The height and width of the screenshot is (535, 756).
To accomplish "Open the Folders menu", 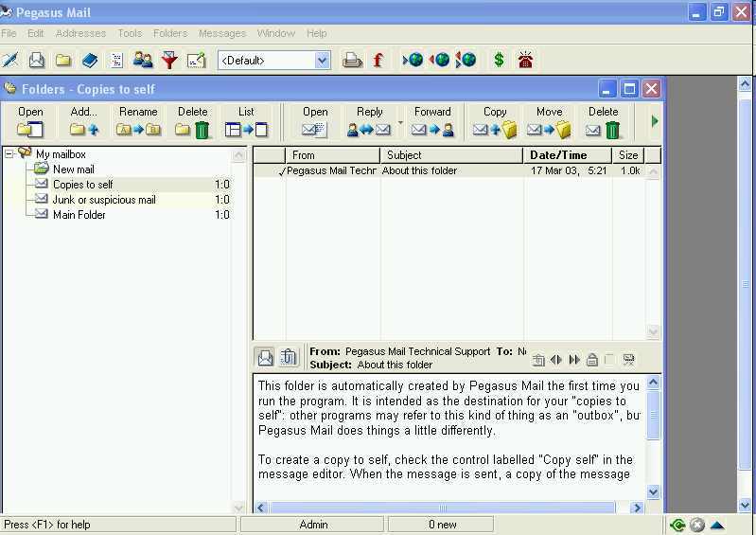I will 170,33.
